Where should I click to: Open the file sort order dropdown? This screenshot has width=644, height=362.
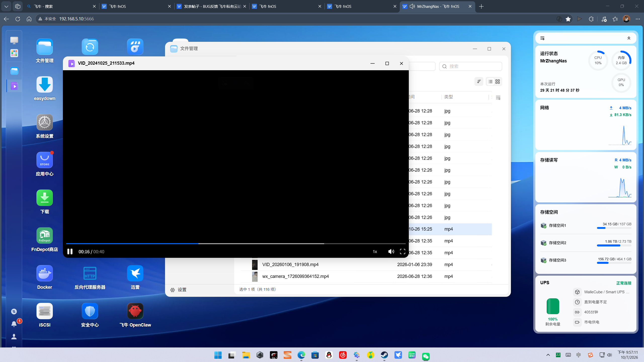click(479, 82)
